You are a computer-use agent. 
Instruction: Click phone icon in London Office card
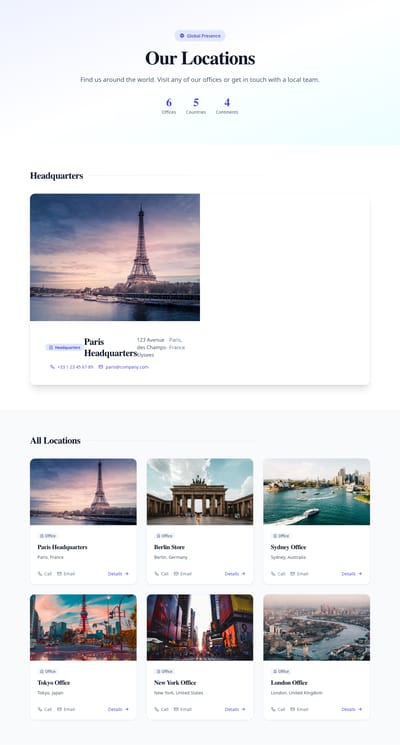[x=274, y=709]
